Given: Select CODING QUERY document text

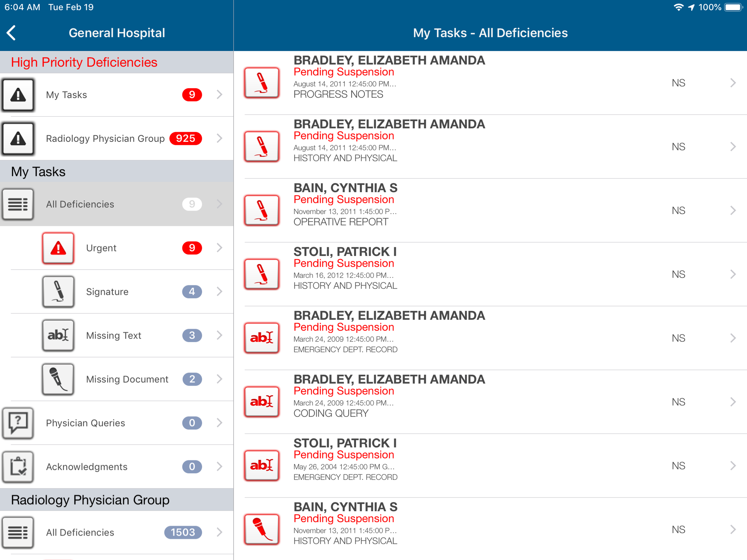Looking at the screenshot, I should (x=331, y=413).
